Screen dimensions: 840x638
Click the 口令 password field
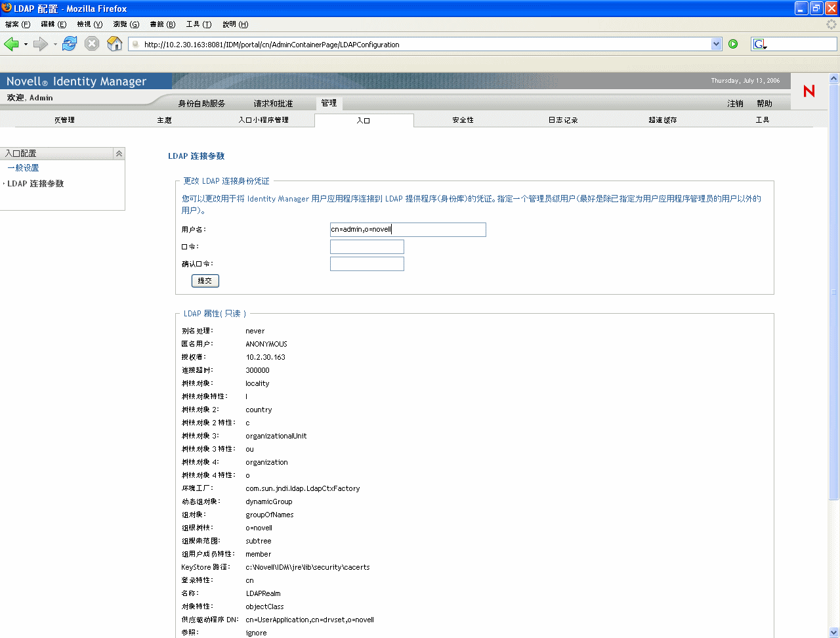click(x=367, y=247)
